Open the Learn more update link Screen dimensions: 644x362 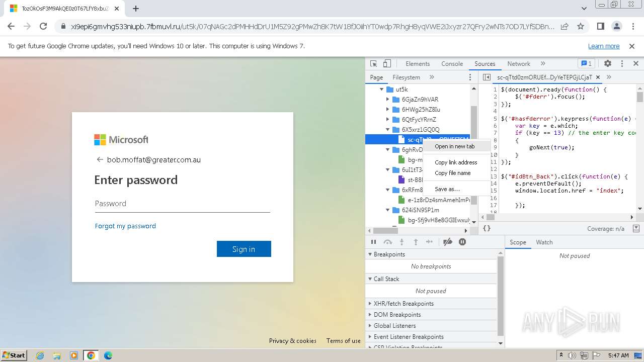[x=604, y=46]
